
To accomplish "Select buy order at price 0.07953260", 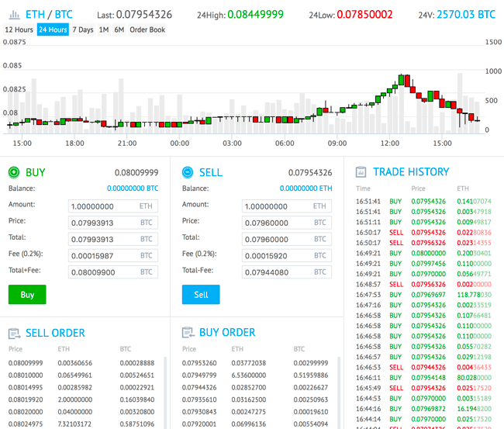I will tap(255, 363).
